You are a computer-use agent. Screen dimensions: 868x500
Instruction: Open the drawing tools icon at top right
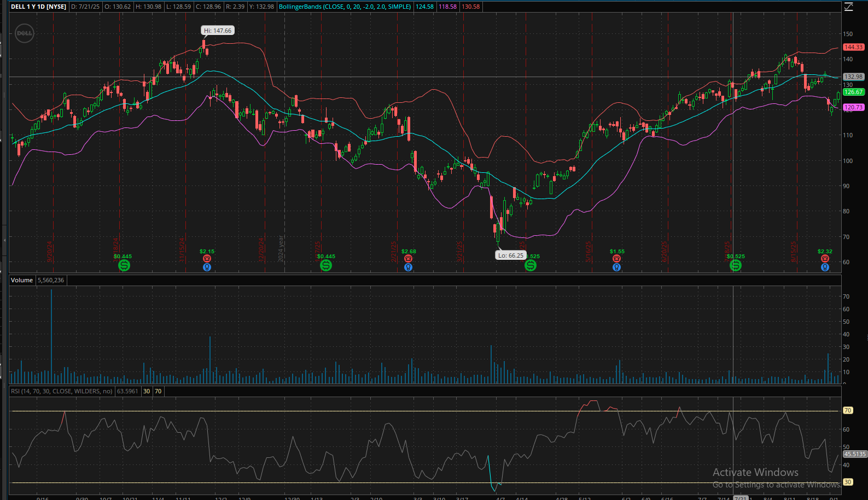pyautogui.click(x=848, y=7)
